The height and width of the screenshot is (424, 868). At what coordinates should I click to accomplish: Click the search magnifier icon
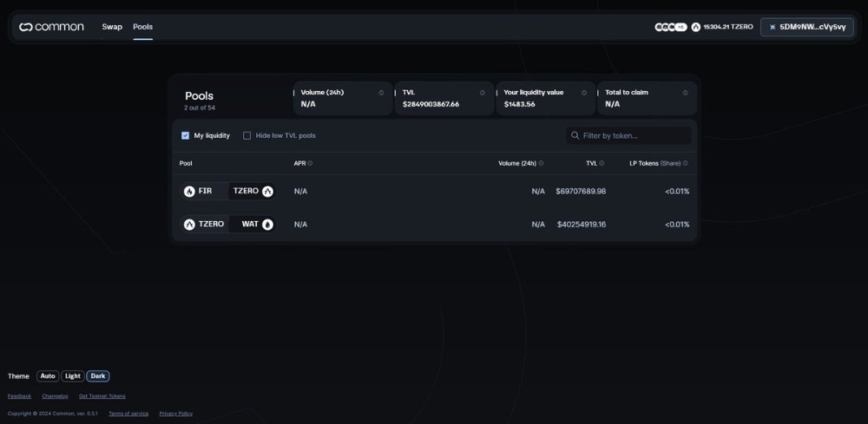coord(575,135)
